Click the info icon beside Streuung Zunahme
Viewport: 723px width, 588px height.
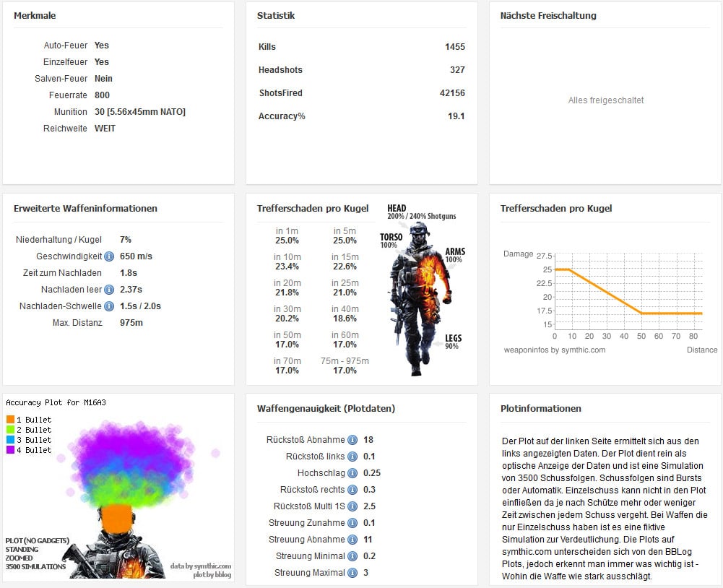352,523
